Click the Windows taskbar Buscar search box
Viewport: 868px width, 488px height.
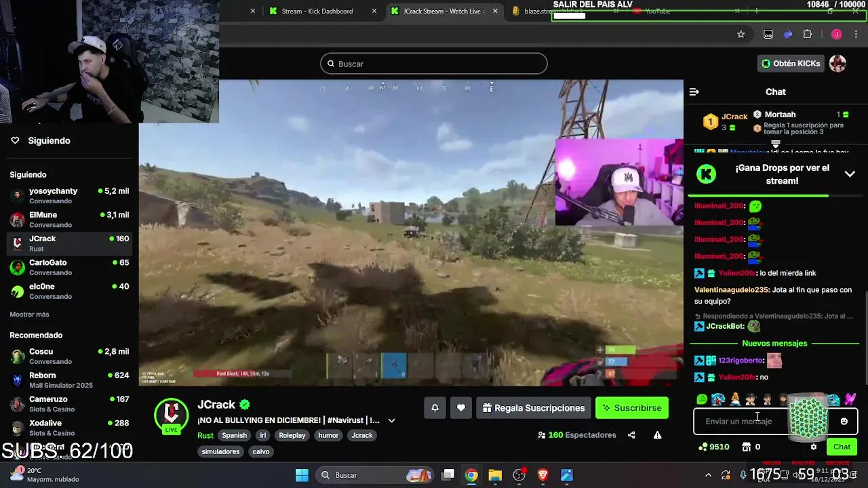point(376,475)
